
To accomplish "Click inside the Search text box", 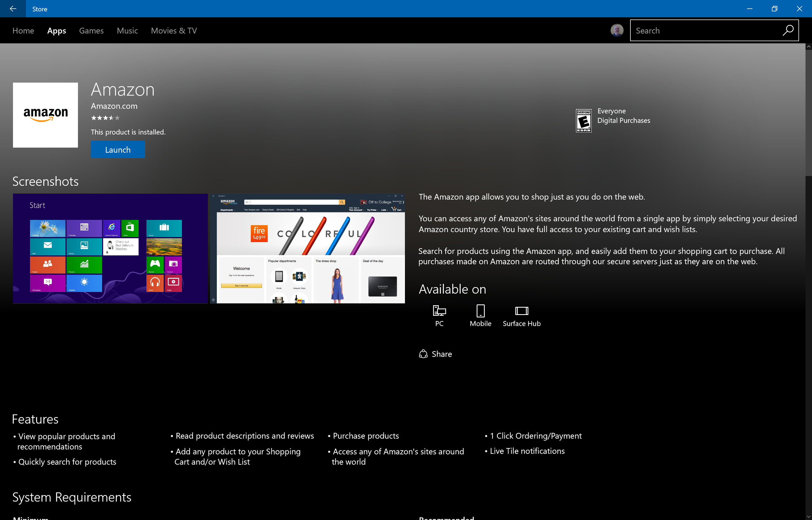I will 705,31.
